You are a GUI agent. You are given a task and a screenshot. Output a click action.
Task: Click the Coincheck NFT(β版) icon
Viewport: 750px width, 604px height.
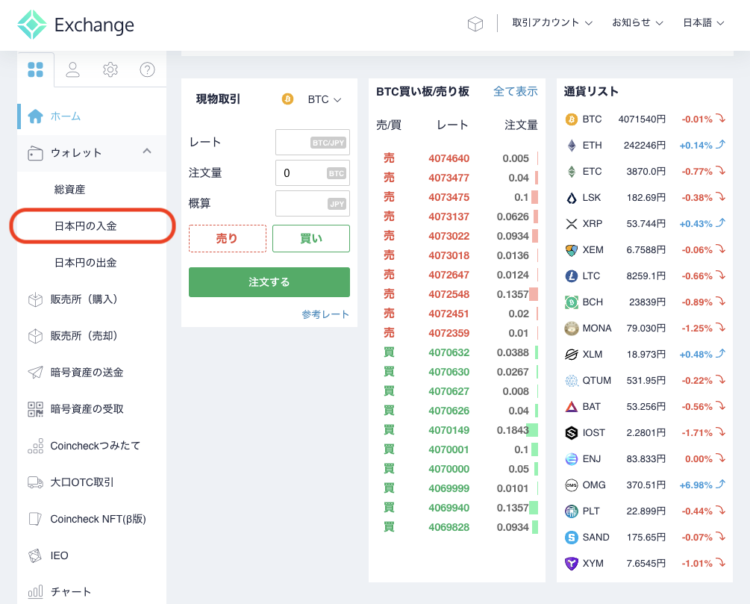35,519
